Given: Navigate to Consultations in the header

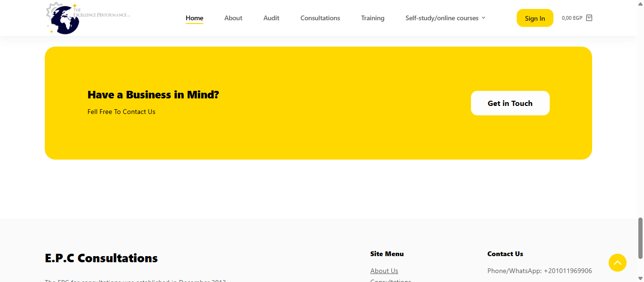Looking at the screenshot, I should point(320,18).
